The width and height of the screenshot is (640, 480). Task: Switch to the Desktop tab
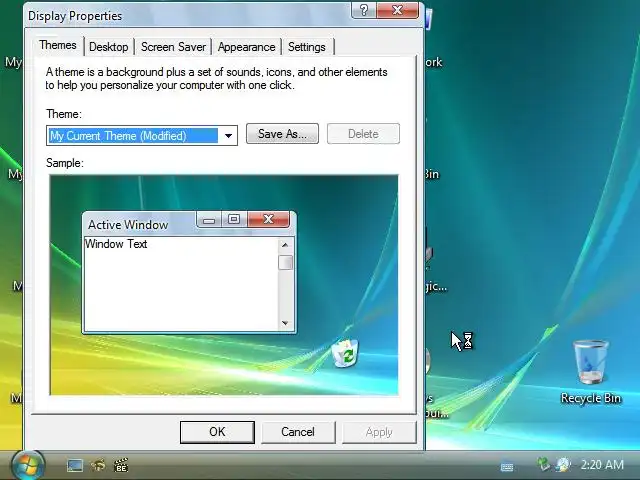[x=109, y=47]
